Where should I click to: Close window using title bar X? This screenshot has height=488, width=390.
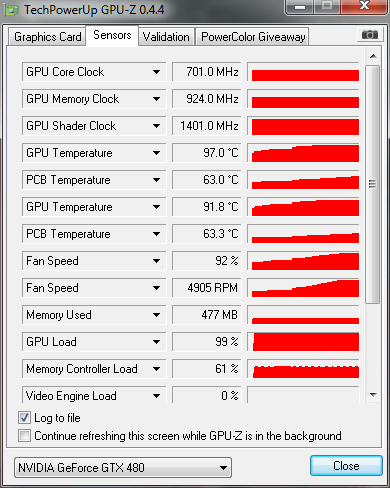[x=365, y=7]
